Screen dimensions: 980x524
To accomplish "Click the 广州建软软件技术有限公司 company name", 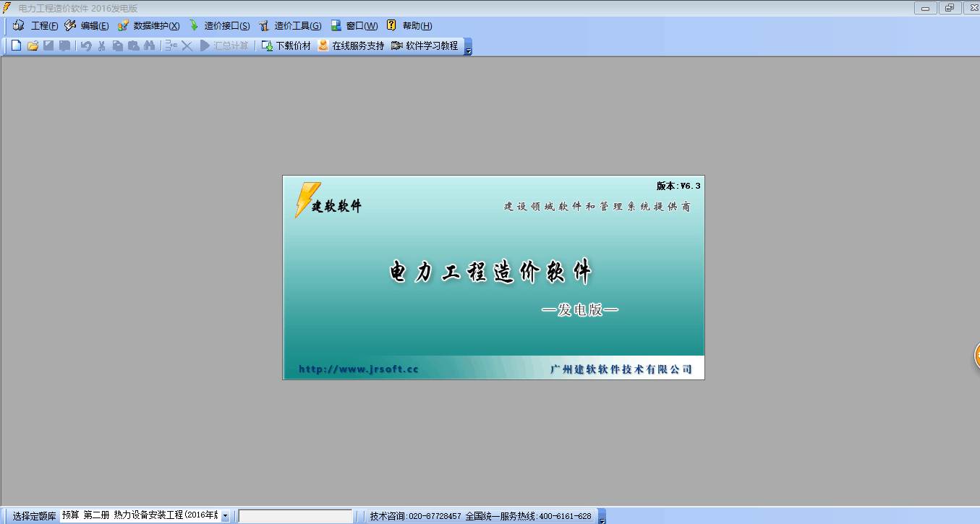I will (x=621, y=369).
